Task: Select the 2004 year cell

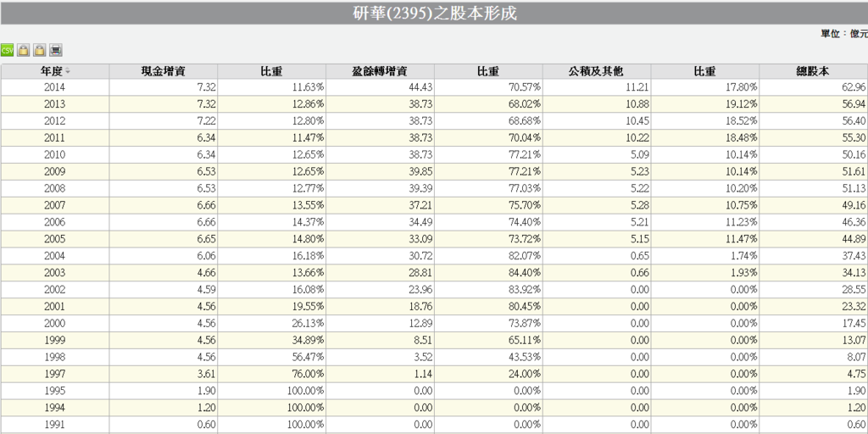Action: click(55, 256)
